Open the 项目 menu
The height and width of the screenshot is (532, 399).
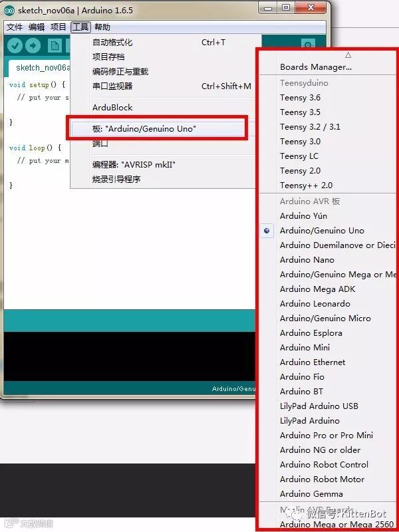click(59, 27)
